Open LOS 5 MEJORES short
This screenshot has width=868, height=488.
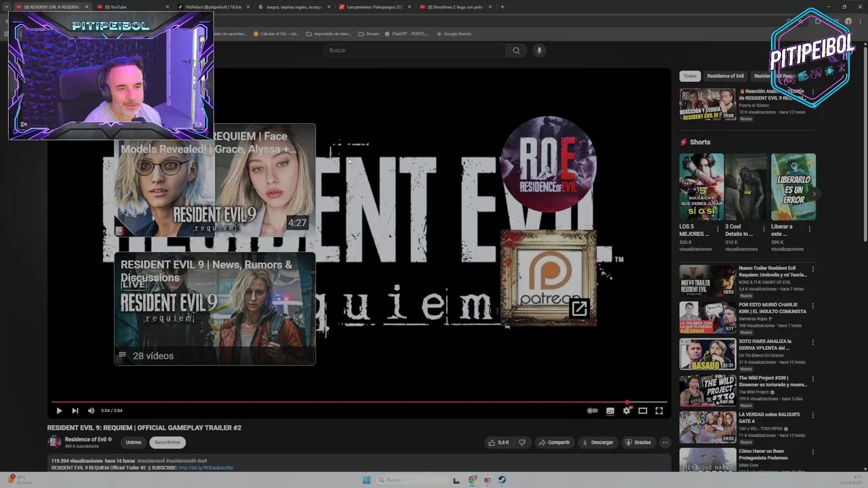click(x=701, y=186)
